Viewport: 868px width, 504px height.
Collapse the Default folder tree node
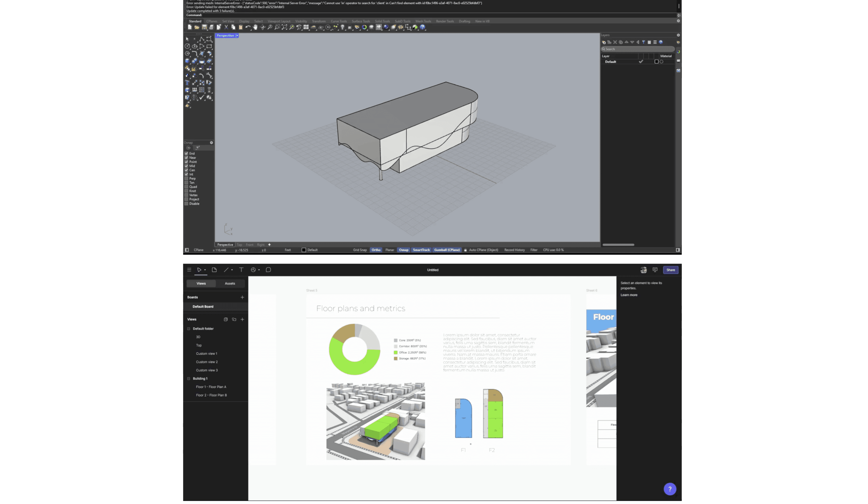(188, 329)
